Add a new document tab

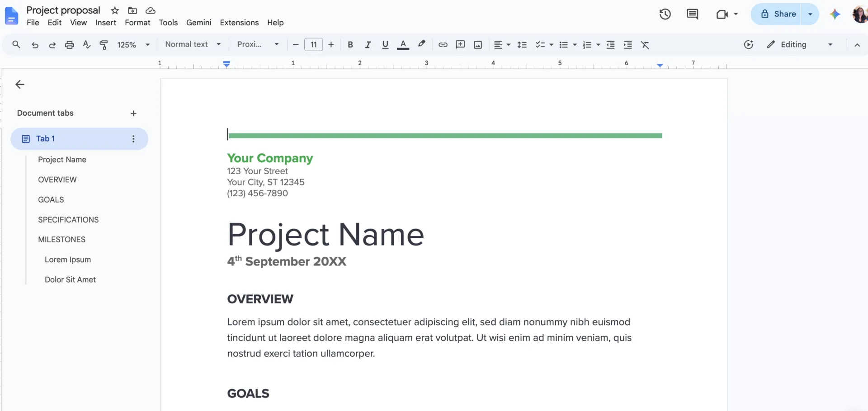click(x=133, y=113)
